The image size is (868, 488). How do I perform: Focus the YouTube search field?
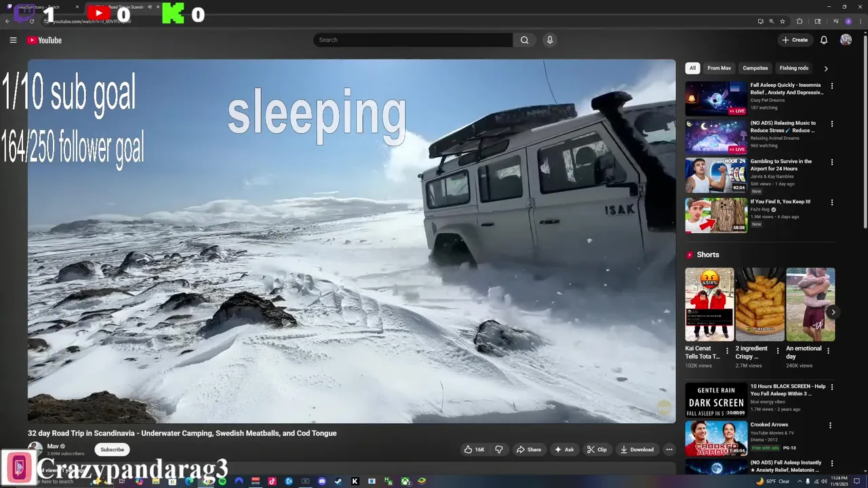(x=413, y=40)
